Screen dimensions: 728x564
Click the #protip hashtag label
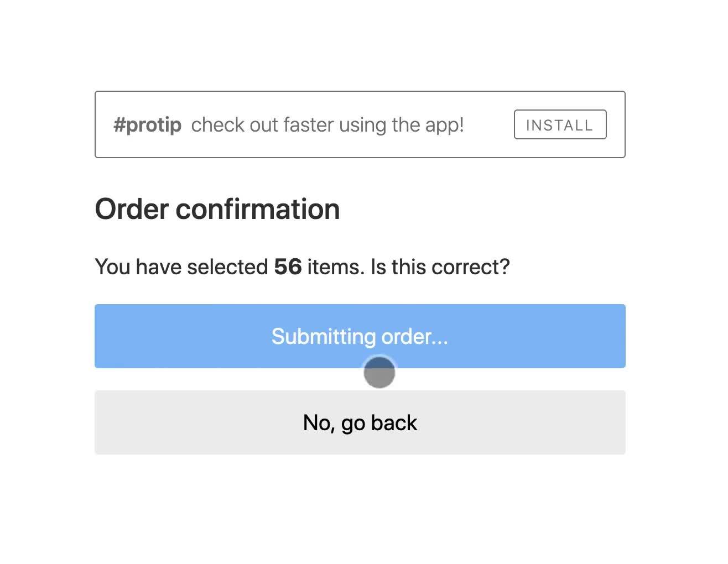(x=147, y=125)
